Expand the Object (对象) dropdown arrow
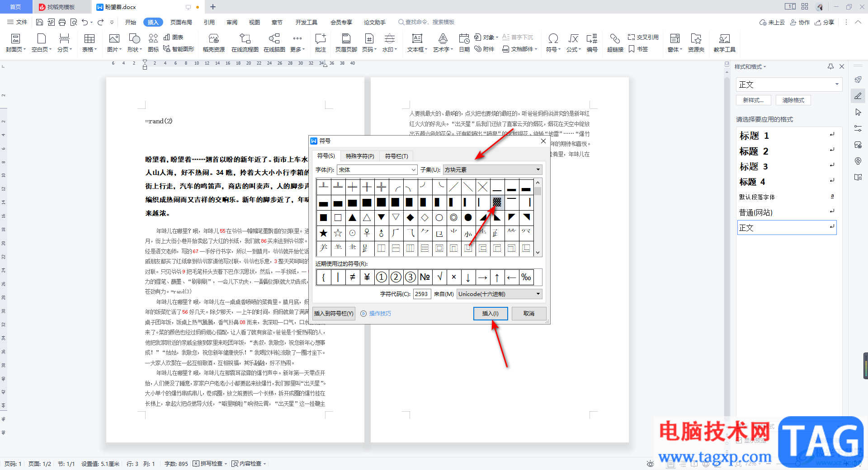The image size is (868, 470). (497, 38)
